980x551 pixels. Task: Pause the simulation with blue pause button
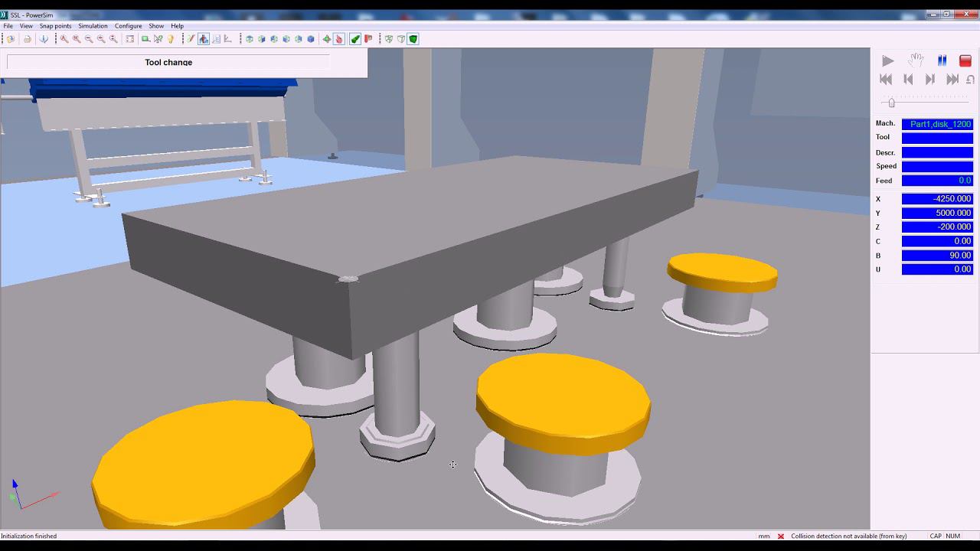[x=942, y=60]
